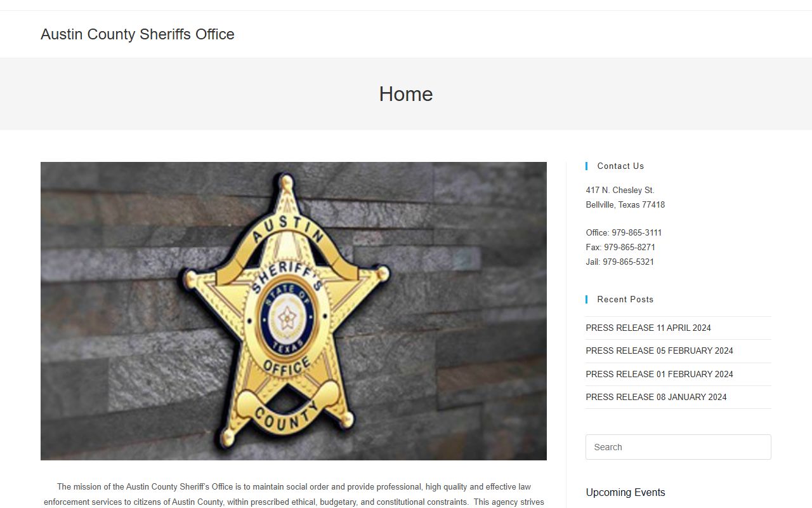Click the Contact Us sidebar heading
The height and width of the screenshot is (508, 812).
coord(620,166)
